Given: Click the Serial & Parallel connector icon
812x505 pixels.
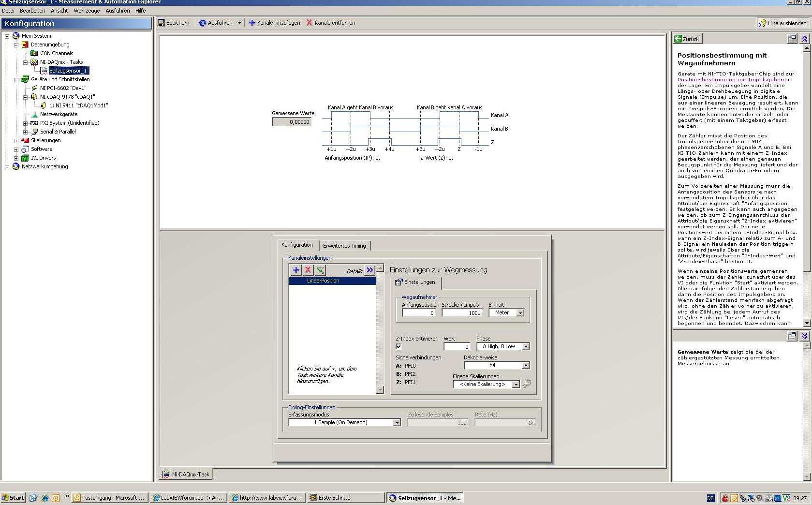Looking at the screenshot, I should tap(34, 132).
